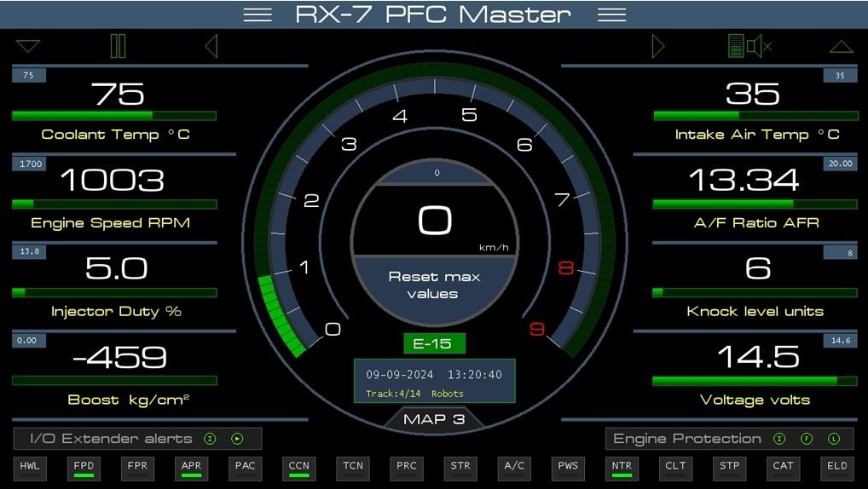
Task: Click the A/F Ratio bar gauge
Action: [x=755, y=204]
